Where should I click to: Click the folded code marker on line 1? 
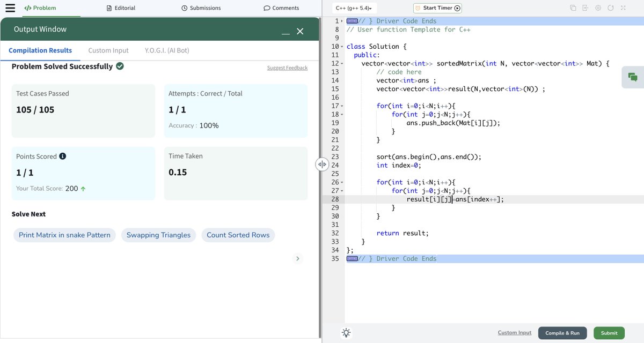pyautogui.click(x=352, y=21)
